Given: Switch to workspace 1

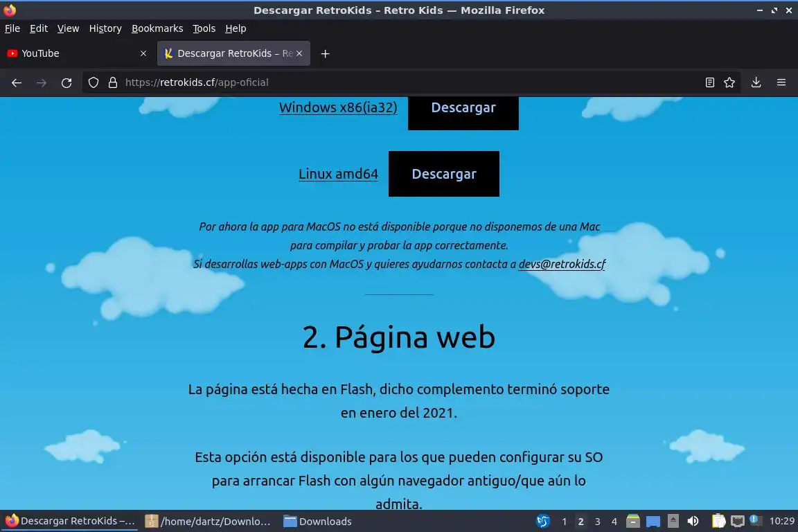Looking at the screenshot, I should (564, 522).
